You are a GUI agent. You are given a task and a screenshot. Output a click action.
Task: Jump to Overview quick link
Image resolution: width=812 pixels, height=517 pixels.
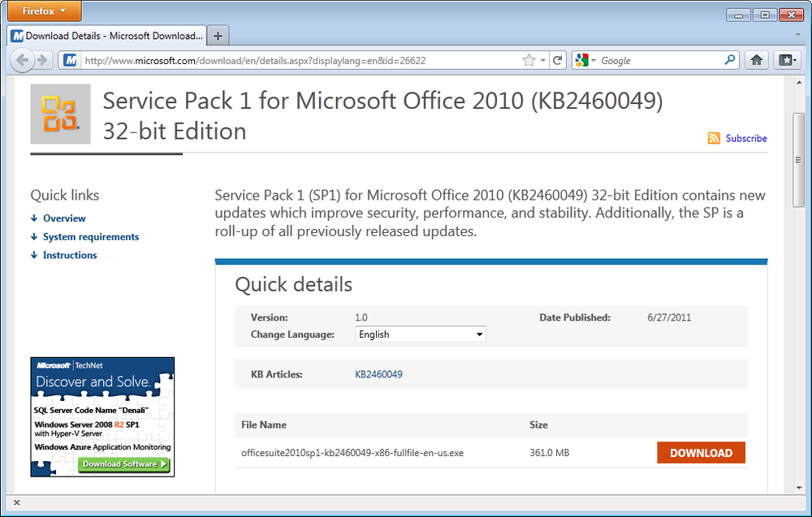[64, 218]
